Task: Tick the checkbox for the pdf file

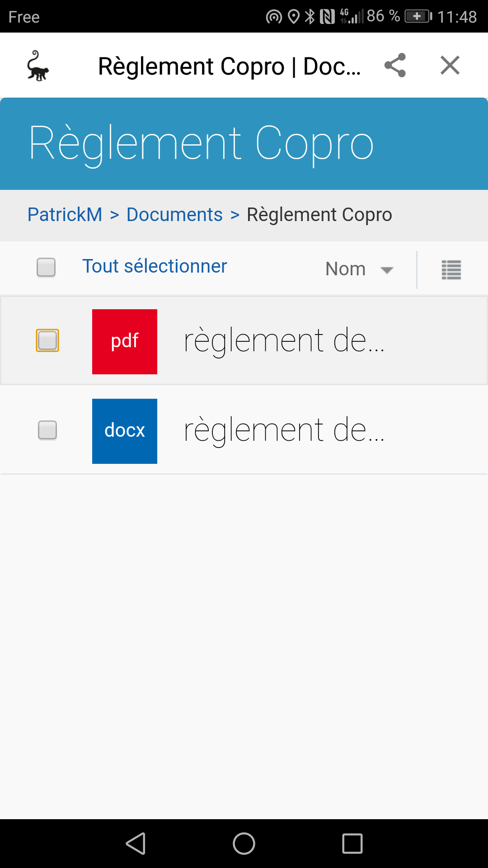Action: 47,340
